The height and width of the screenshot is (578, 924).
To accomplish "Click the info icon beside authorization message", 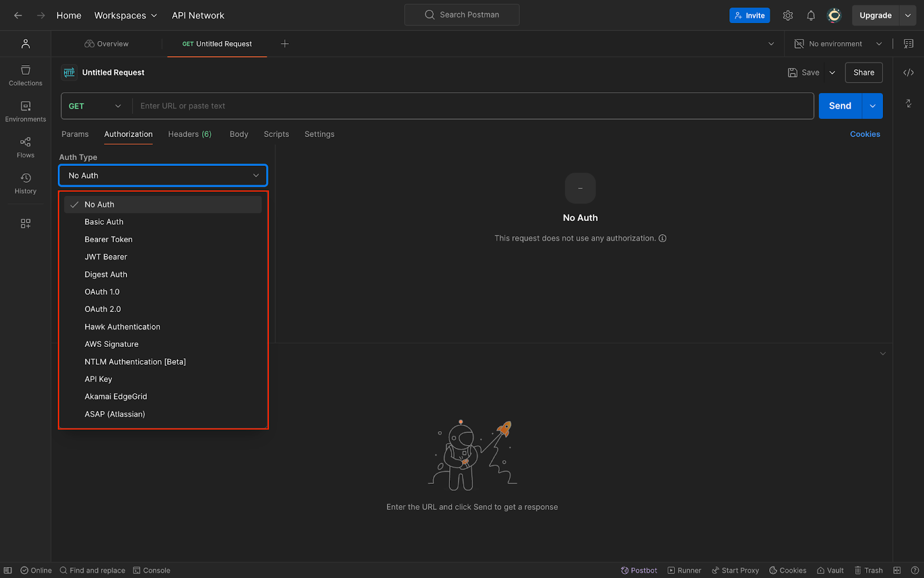I will (662, 238).
